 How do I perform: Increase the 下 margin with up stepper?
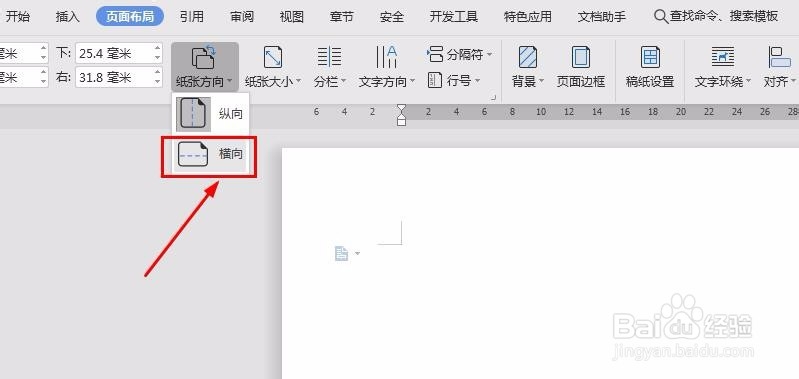click(157, 48)
